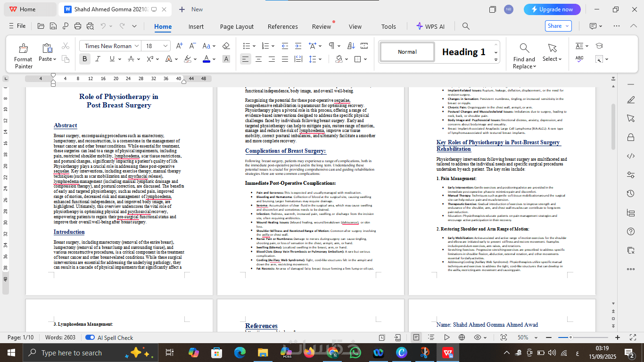Open File Explorer from the taskbar

tap(263, 353)
